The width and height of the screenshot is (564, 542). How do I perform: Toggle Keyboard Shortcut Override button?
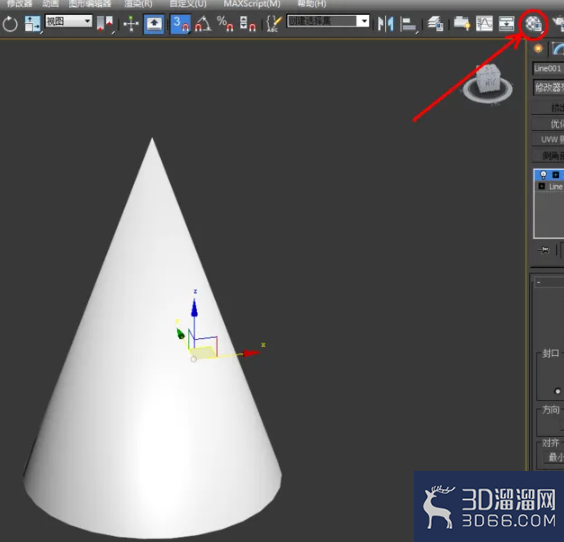click(154, 24)
